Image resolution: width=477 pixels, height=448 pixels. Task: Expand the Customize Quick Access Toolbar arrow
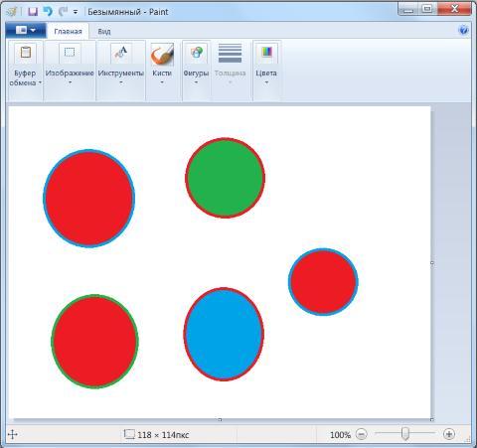(76, 12)
